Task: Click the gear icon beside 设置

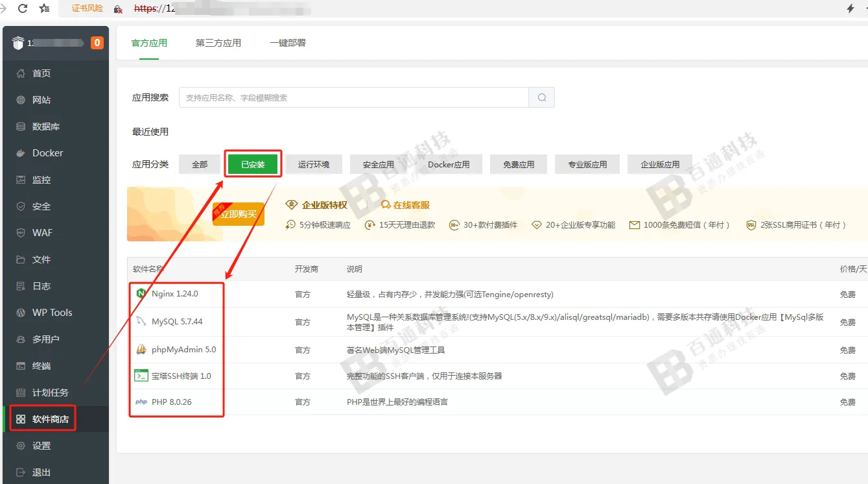Action: [21, 446]
